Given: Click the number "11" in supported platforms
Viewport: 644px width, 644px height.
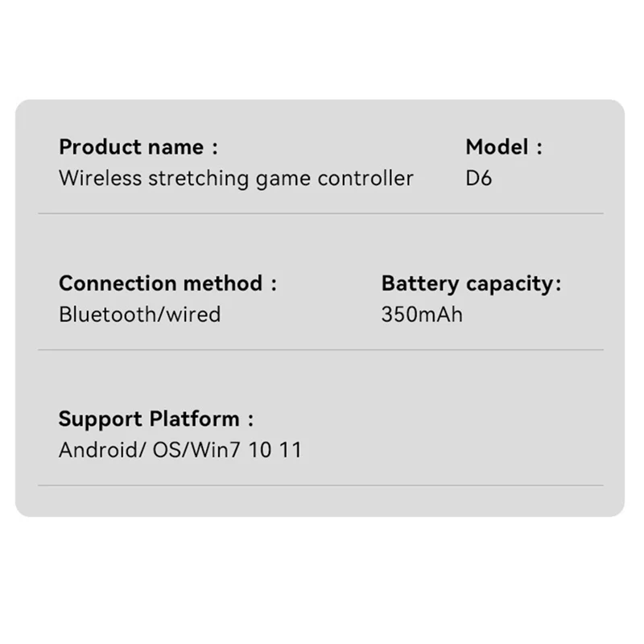Looking at the screenshot, I should coord(290,450).
